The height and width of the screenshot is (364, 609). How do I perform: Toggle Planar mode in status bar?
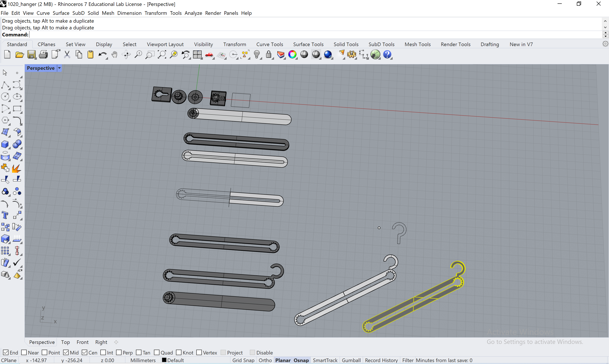[283, 360]
